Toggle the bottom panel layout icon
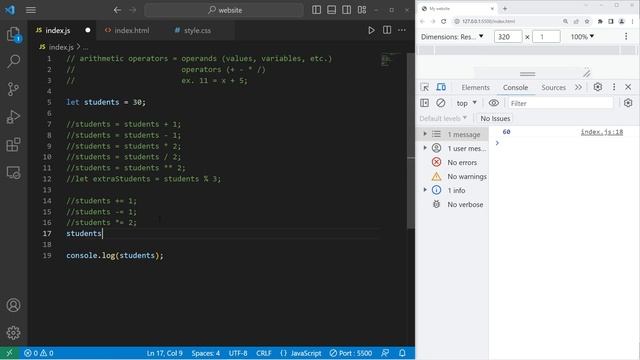Image resolution: width=640 pixels, height=360 pixels. 331,10
